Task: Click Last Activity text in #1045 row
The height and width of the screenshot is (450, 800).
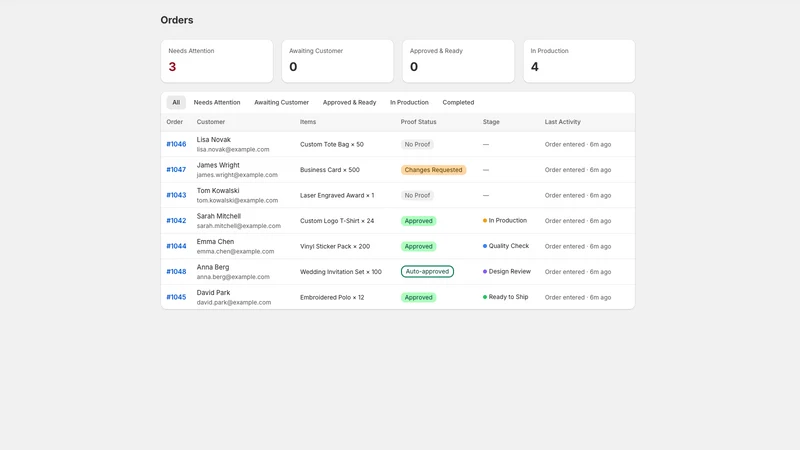Action: point(578,297)
